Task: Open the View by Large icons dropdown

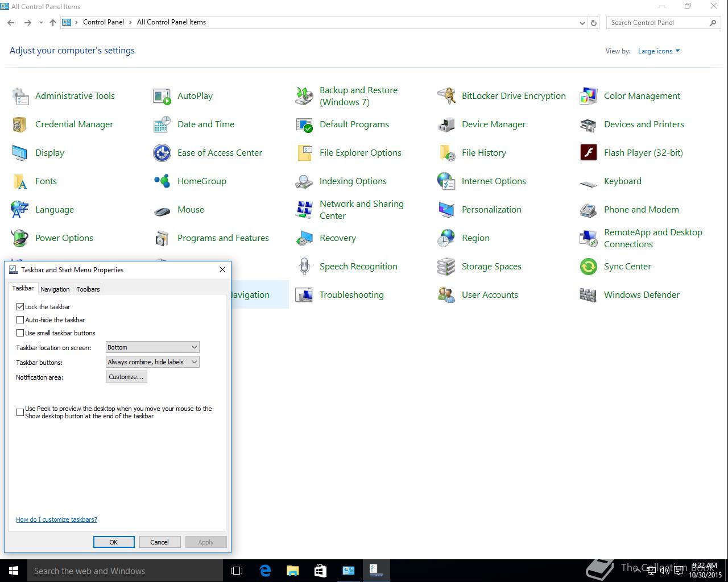Action: [659, 51]
